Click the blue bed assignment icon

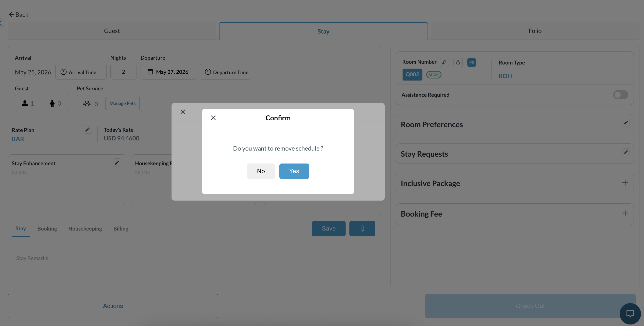(x=472, y=62)
